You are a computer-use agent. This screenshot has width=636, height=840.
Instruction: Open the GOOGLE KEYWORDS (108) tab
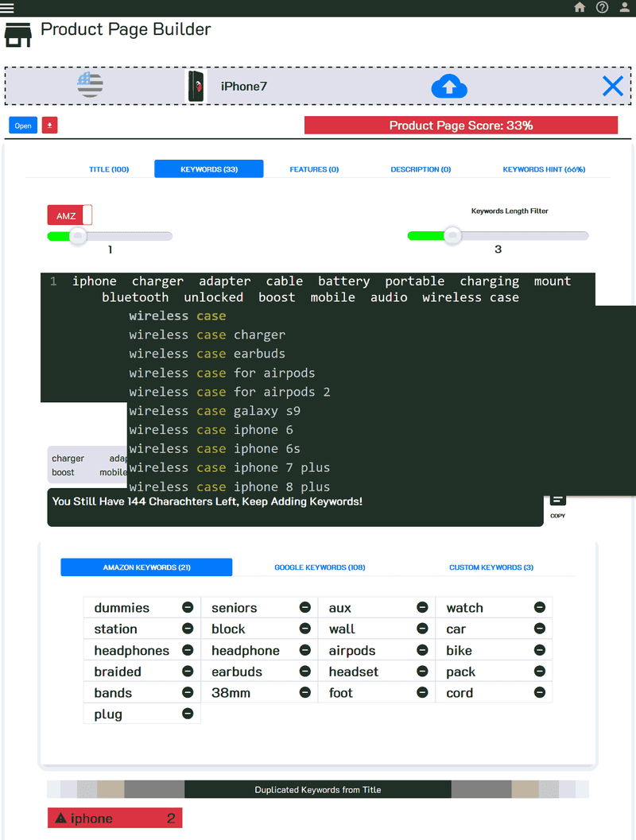click(x=320, y=567)
